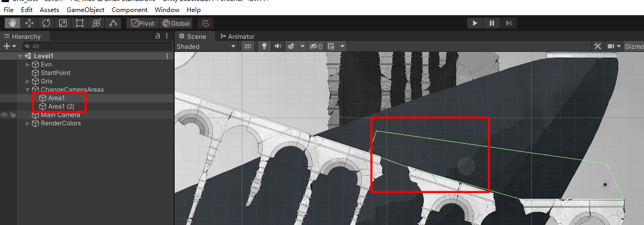Click the circular collider handle in scene

coord(466,166)
